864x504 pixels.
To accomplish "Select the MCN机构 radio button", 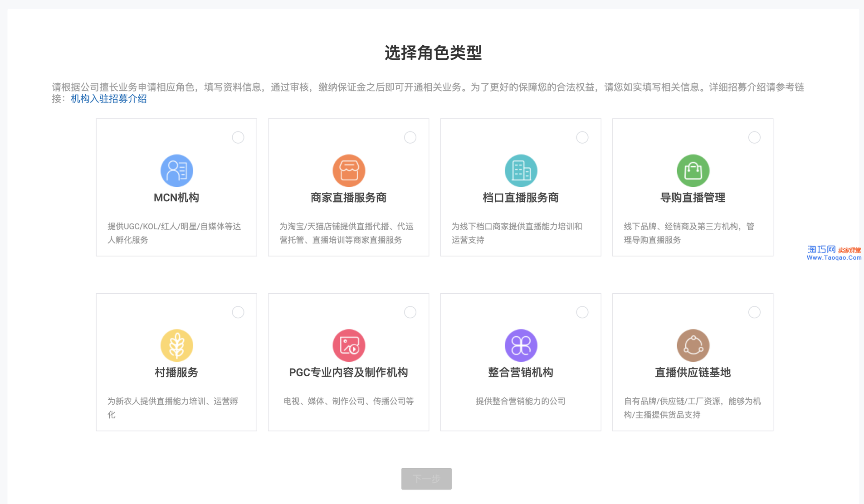I will pyautogui.click(x=238, y=137).
